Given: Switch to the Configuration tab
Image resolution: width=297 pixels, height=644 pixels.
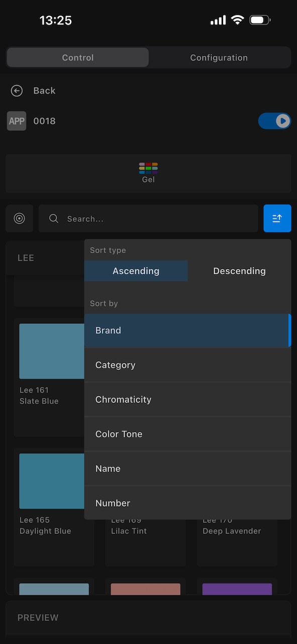Looking at the screenshot, I should click(x=219, y=58).
